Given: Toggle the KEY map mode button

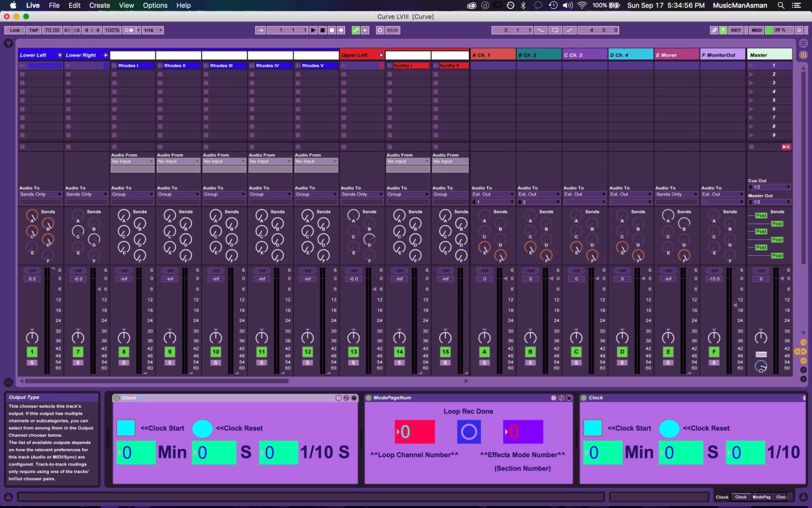Looking at the screenshot, I should point(736,30).
